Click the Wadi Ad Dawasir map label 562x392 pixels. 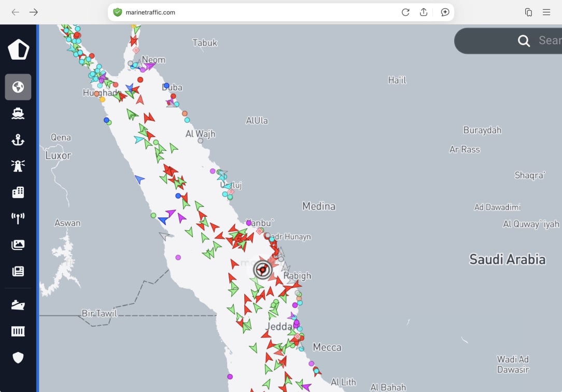(x=513, y=365)
